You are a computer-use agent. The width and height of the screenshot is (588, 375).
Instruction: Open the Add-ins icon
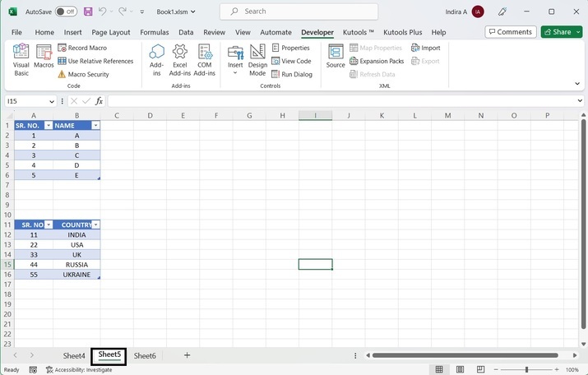(157, 60)
